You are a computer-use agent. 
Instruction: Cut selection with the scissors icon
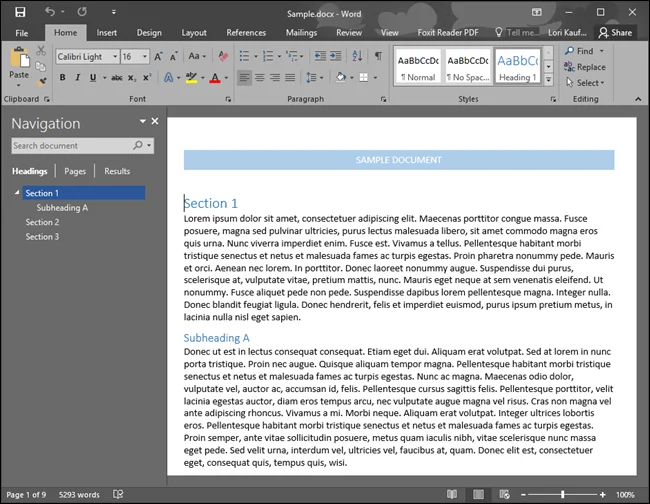point(41,51)
